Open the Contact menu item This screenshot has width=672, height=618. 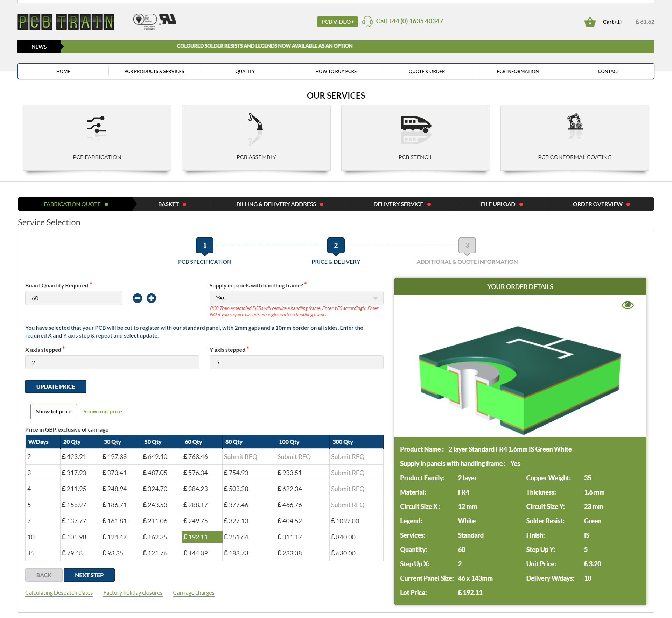tap(608, 71)
